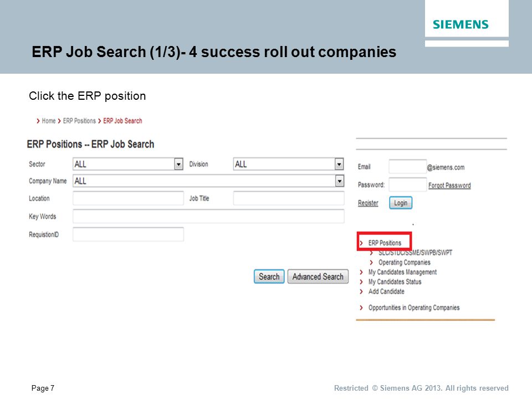Expand the Company Name dropdown
Image resolution: width=532 pixels, height=399 pixels.
tap(208, 181)
